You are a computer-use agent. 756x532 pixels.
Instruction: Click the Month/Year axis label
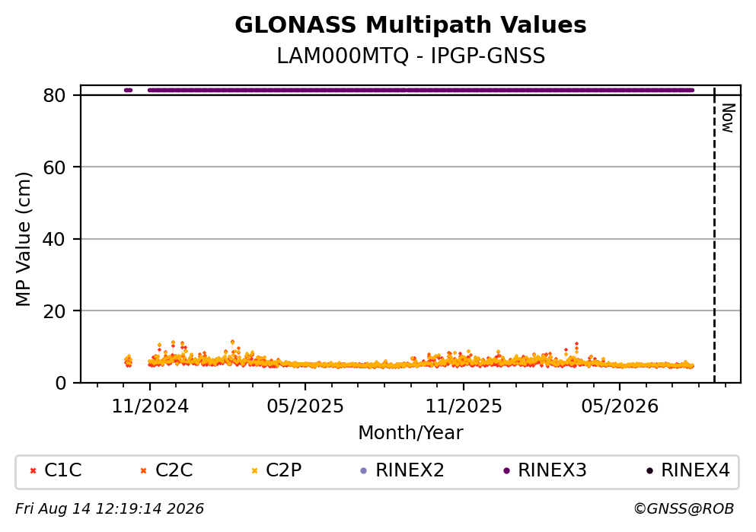click(410, 433)
